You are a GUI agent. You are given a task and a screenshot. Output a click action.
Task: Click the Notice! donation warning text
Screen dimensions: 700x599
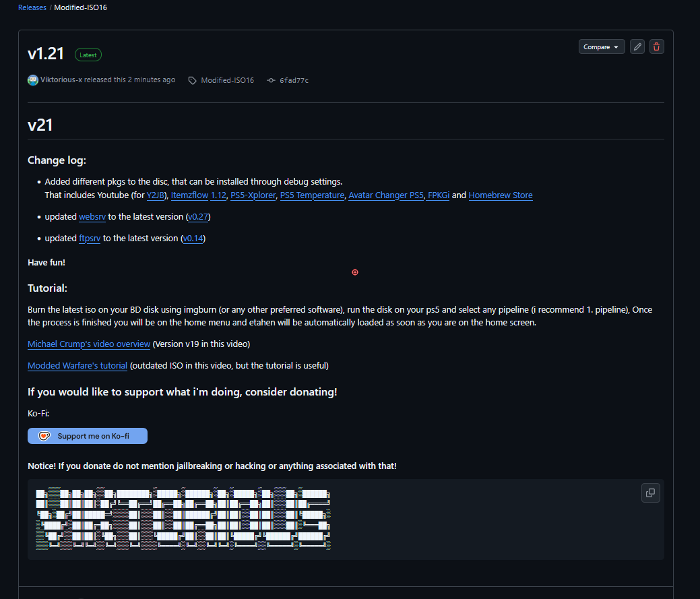click(x=212, y=466)
